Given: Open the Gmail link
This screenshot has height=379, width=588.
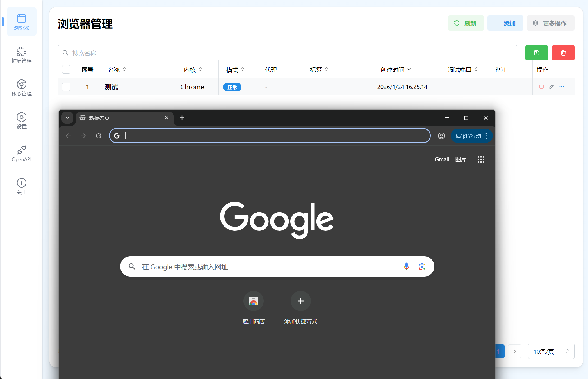Looking at the screenshot, I should tap(442, 159).
